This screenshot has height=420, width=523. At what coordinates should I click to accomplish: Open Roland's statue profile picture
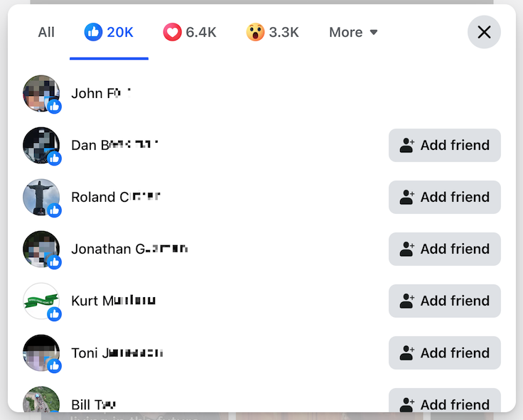tap(41, 197)
